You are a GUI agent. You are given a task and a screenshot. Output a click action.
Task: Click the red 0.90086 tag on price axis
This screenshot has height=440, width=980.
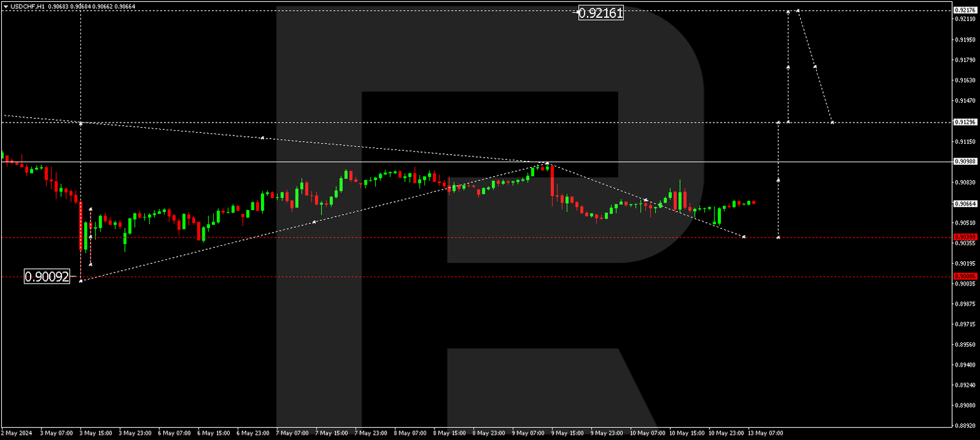click(x=964, y=276)
